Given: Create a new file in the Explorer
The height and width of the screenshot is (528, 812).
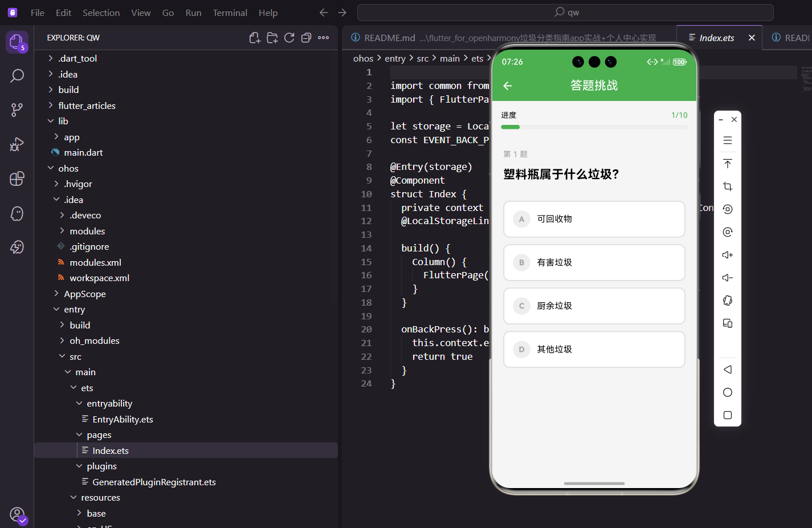Looking at the screenshot, I should 255,37.
